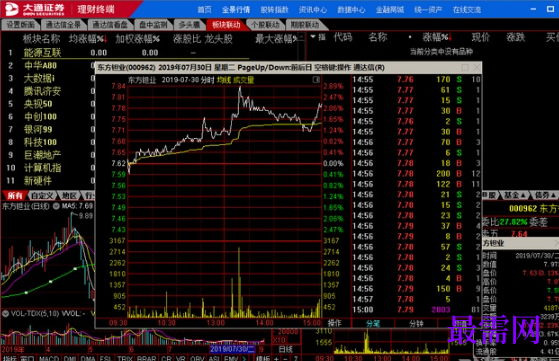Close the 东方钽业 intraday popup window

[477, 67]
